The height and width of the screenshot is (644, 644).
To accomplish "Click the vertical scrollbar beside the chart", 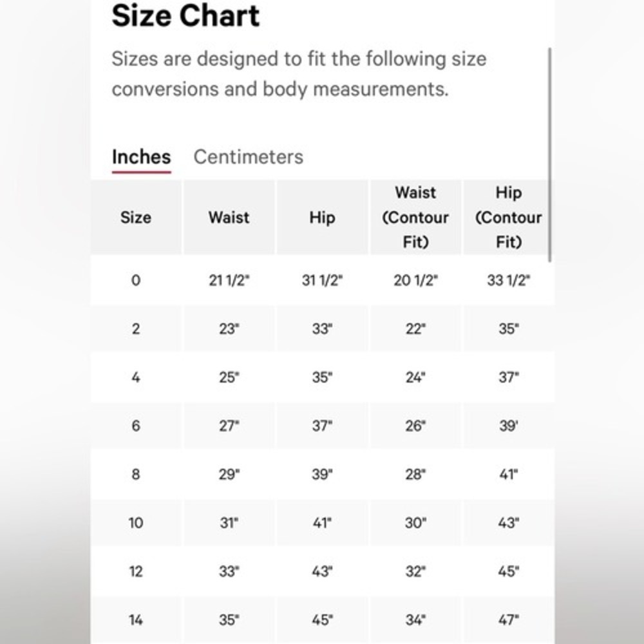I will (x=550, y=155).
